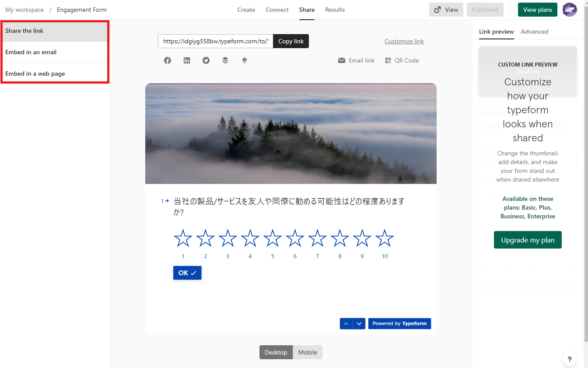This screenshot has height=368, width=588.
Task: Select Embed in a web page option
Action: click(x=35, y=74)
